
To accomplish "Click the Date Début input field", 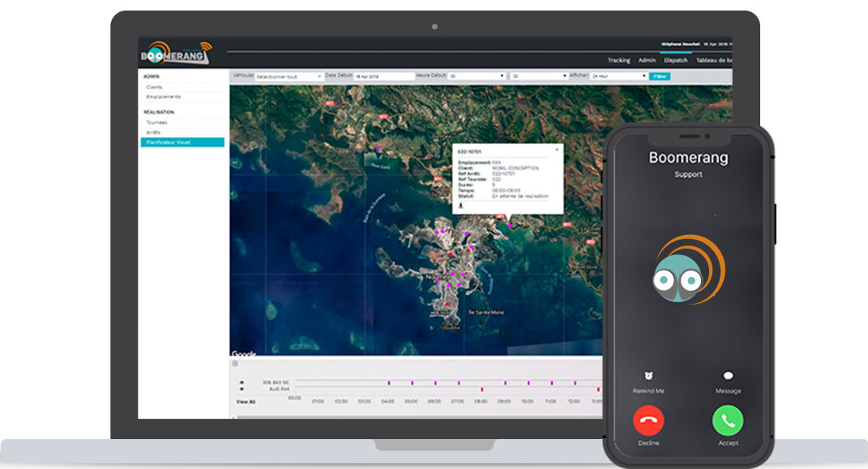I will click(384, 76).
